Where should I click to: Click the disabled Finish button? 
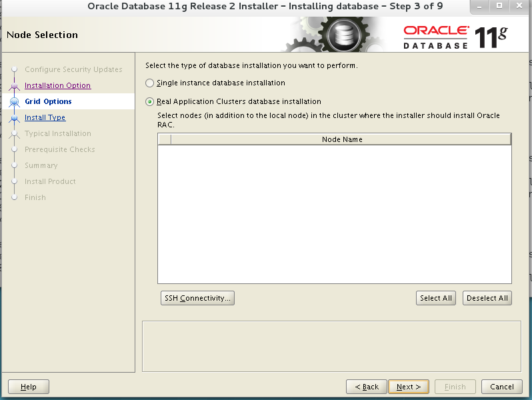click(455, 387)
